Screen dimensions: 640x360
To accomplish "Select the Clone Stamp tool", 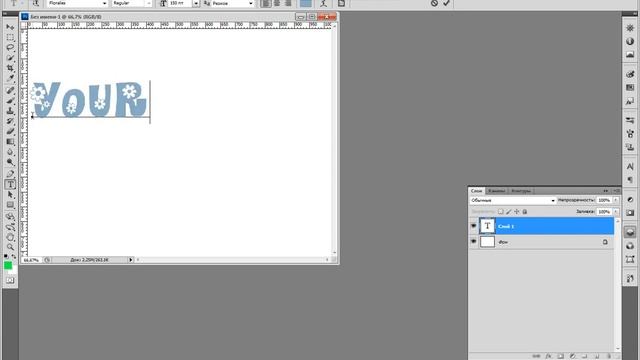I will (x=10, y=111).
